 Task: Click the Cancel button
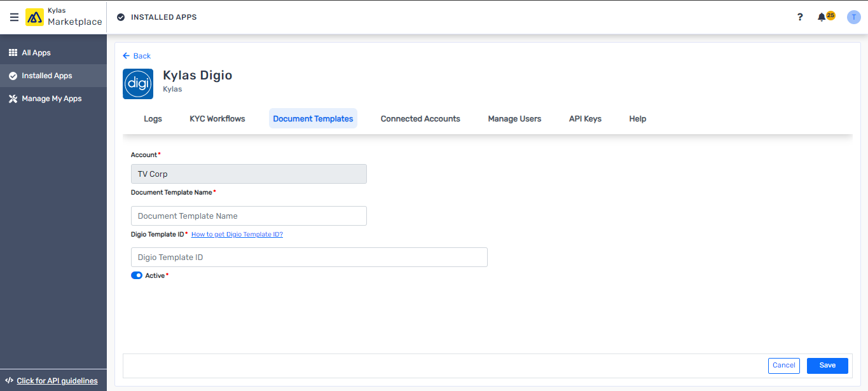[x=783, y=365]
